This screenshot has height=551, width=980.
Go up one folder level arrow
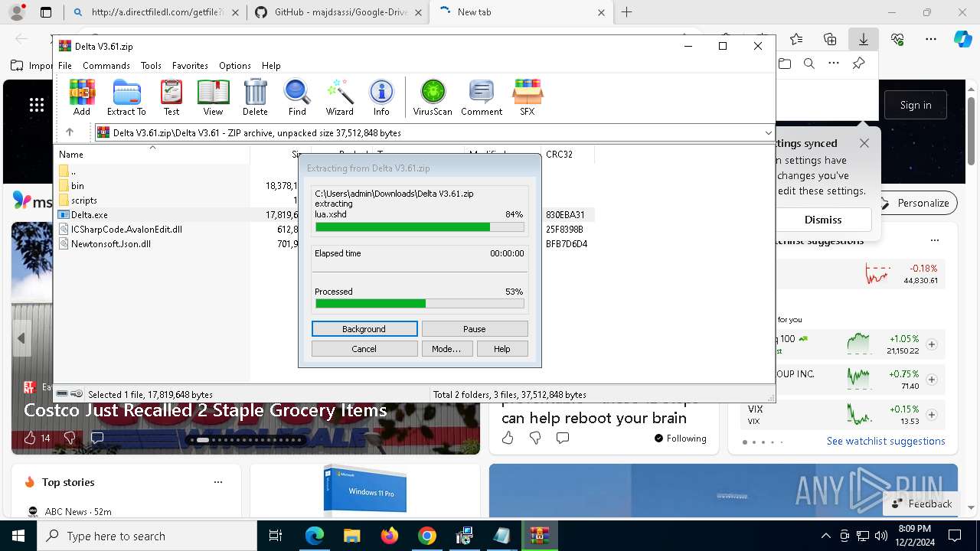[x=70, y=132]
